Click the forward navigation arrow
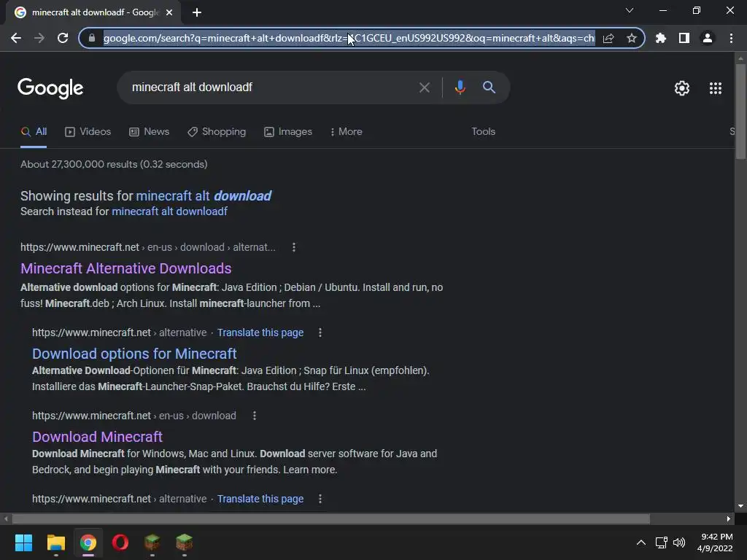This screenshot has height=560, width=747. 39,38
